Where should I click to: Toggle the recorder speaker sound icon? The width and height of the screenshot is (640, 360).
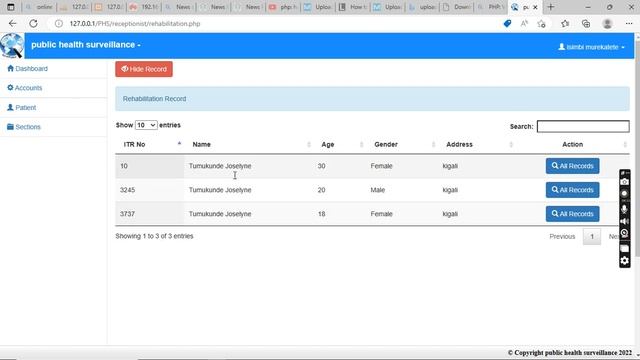624,221
